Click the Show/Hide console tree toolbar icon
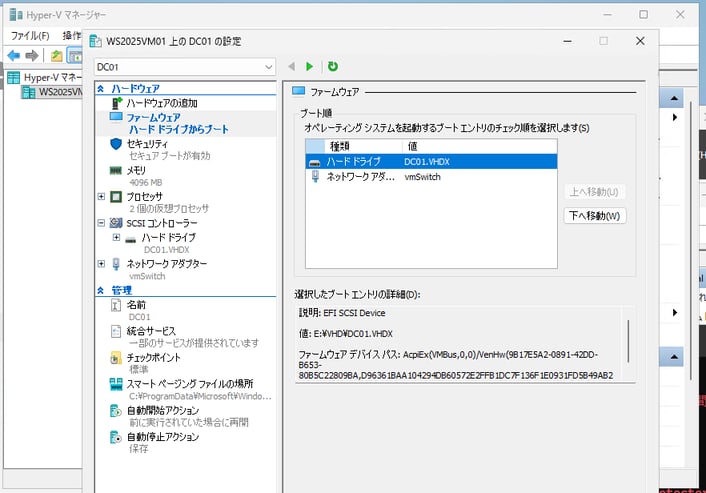The height and width of the screenshot is (493, 706). [75, 56]
